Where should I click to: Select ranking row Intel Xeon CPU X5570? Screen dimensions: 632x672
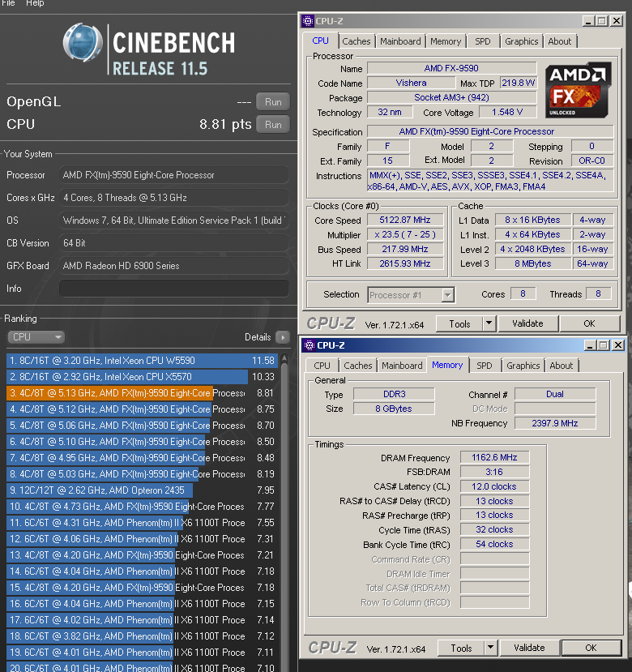pos(142,377)
